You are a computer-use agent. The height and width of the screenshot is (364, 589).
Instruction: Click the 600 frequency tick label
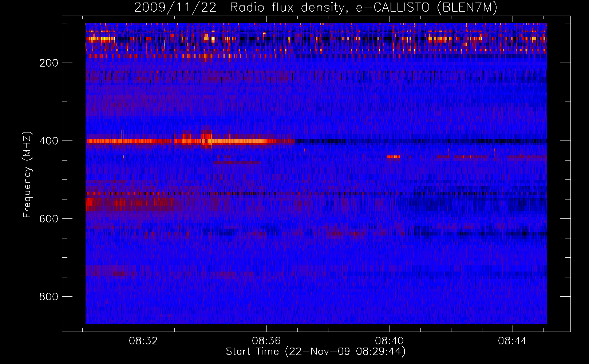pyautogui.click(x=49, y=219)
